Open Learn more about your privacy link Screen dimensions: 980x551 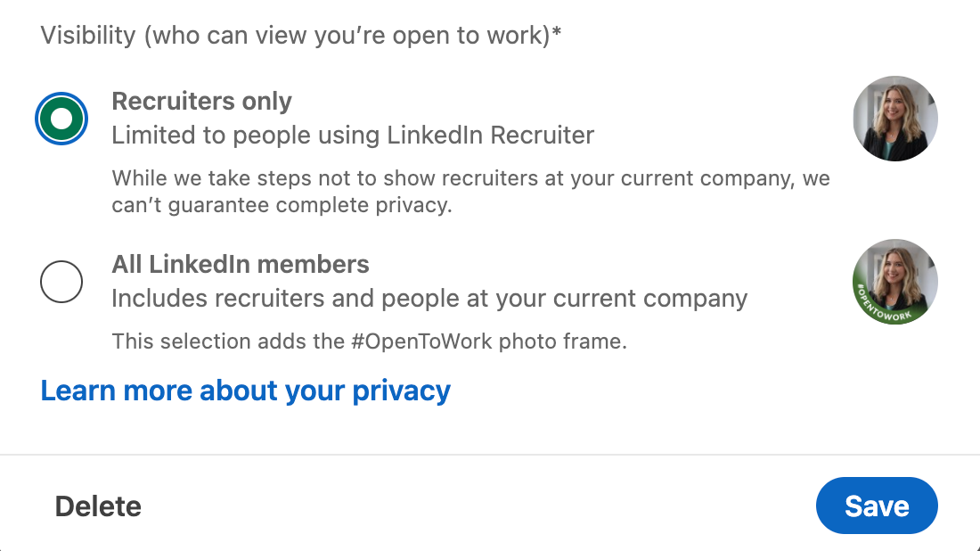(246, 391)
